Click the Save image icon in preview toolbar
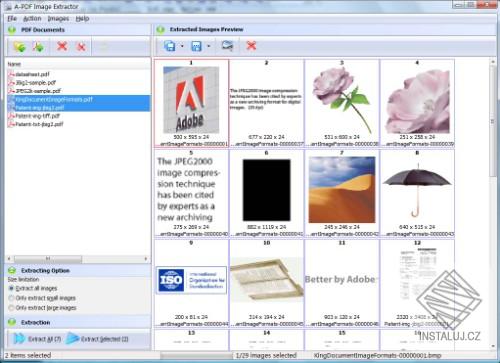 pyautogui.click(x=170, y=46)
